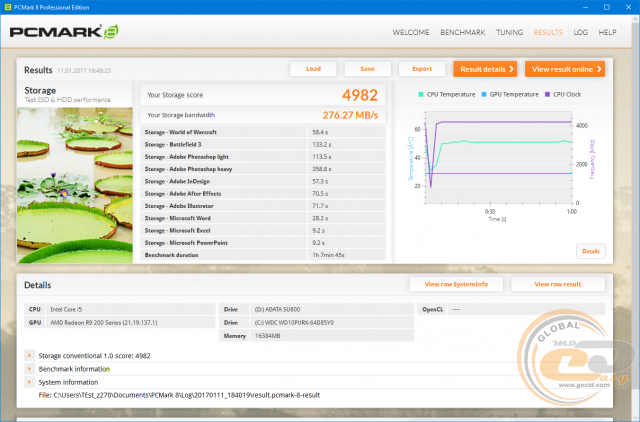Click the result file path text
Viewport: 640px width, 422px height.
pos(179,395)
